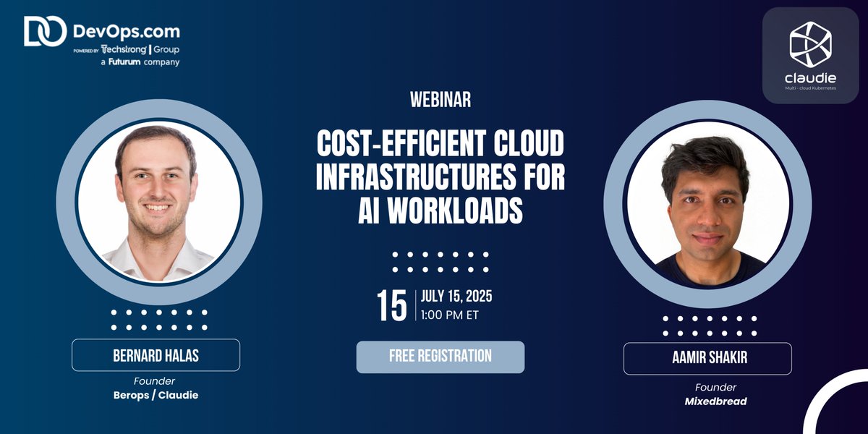The image size is (868, 434).
Task: Select the Bernard Halas name label
Action: (x=156, y=355)
